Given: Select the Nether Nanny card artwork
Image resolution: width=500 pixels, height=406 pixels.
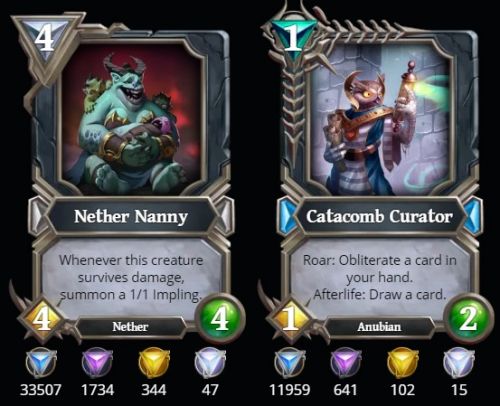Looking at the screenshot, I should 131,119.
